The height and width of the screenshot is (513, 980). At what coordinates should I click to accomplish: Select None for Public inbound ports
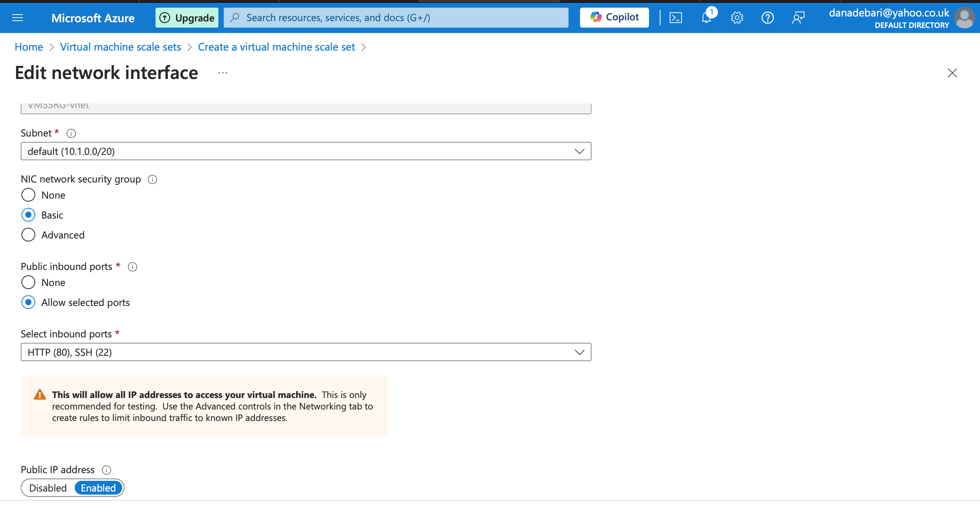pos(28,282)
